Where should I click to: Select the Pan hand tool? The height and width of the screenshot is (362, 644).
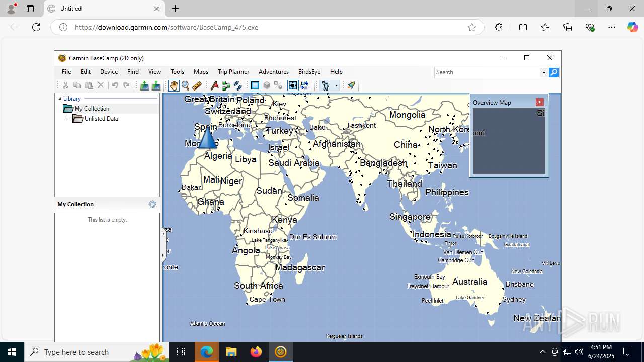pos(174,85)
